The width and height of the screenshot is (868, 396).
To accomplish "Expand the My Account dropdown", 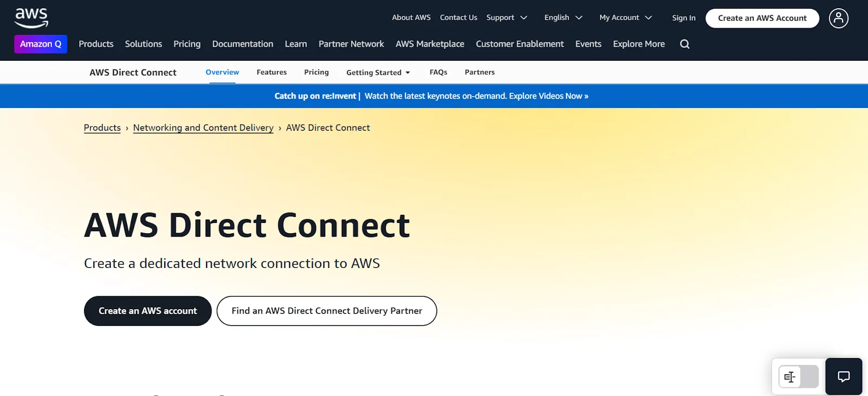I will pyautogui.click(x=626, y=17).
